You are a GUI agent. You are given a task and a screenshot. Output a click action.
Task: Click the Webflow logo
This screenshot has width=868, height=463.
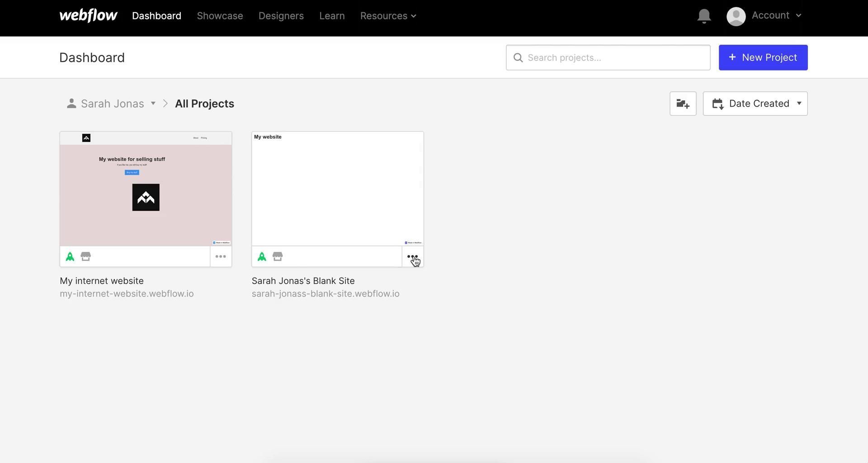click(x=88, y=16)
